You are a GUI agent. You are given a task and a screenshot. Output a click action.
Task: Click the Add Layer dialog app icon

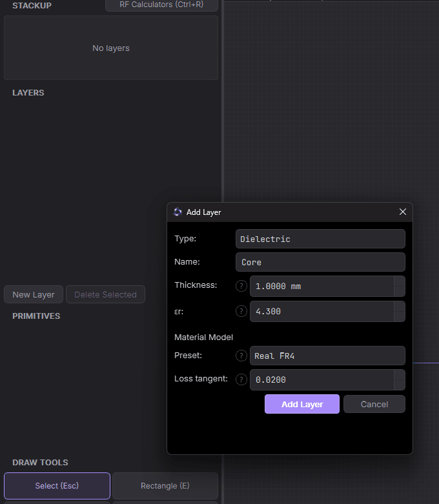click(178, 212)
